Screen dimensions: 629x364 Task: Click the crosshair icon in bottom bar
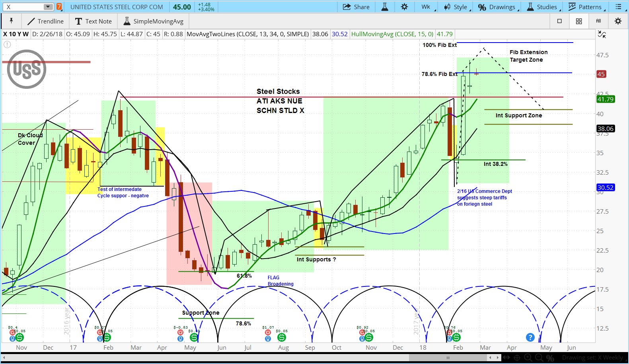click(x=517, y=358)
